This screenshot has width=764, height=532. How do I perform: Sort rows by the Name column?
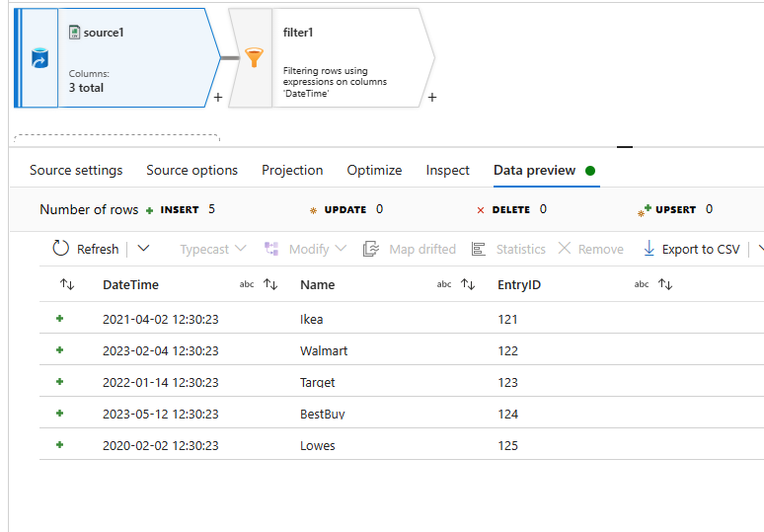pyautogui.click(x=468, y=284)
